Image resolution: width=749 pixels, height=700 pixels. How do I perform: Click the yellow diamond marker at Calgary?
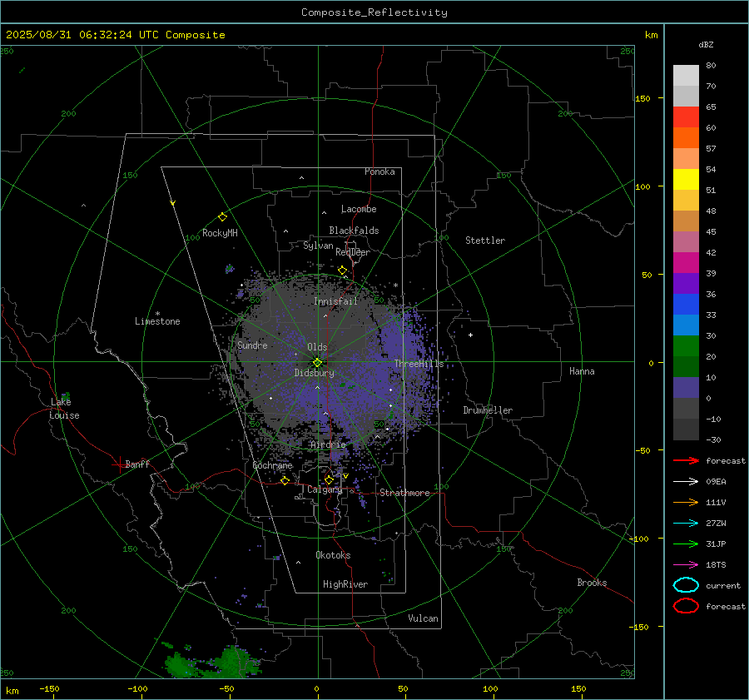329,479
